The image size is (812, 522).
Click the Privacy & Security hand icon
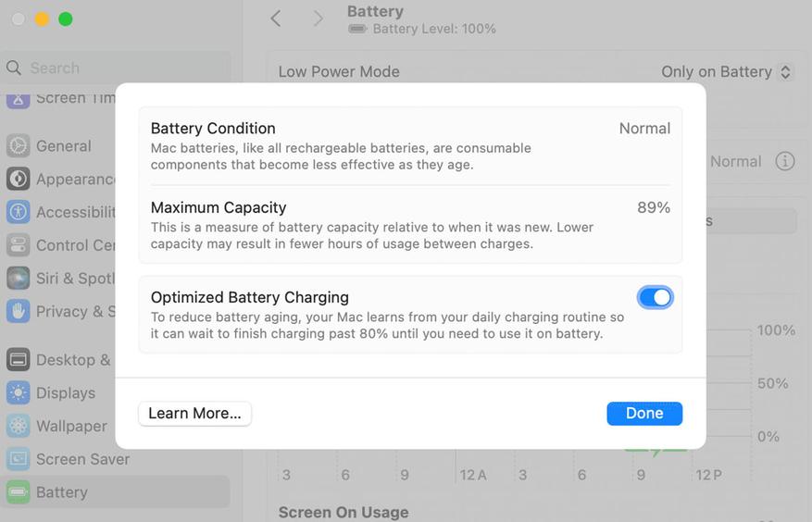tap(19, 311)
